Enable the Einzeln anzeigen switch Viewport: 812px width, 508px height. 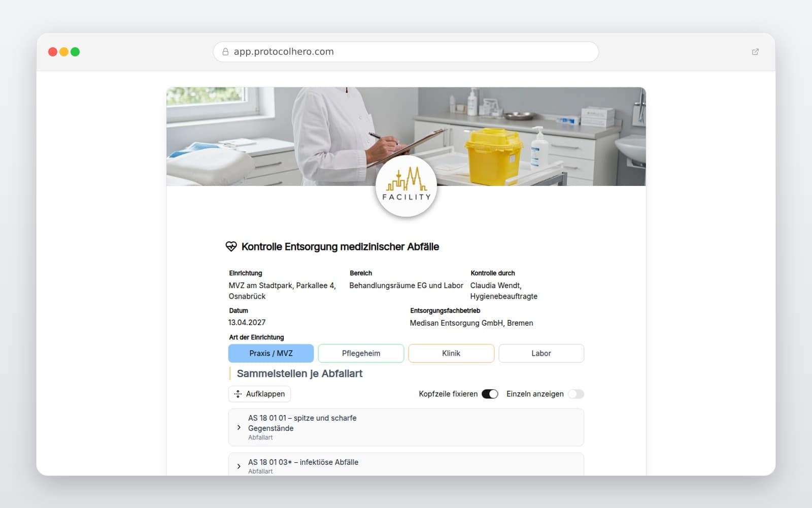point(576,394)
